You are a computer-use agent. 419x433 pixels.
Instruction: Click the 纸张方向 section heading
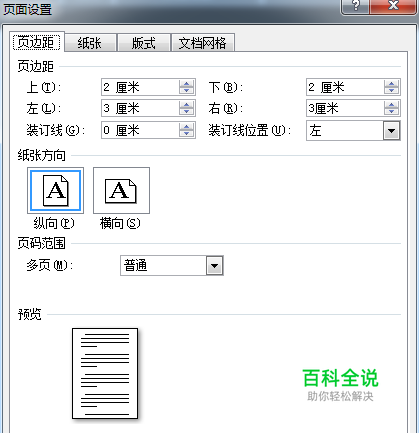pyautogui.click(x=42, y=155)
